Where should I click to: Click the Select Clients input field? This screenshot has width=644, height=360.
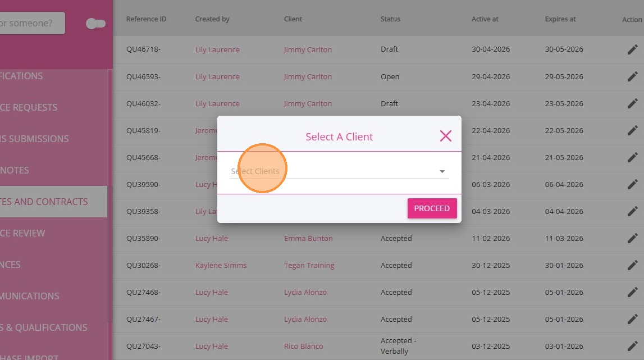[331, 171]
